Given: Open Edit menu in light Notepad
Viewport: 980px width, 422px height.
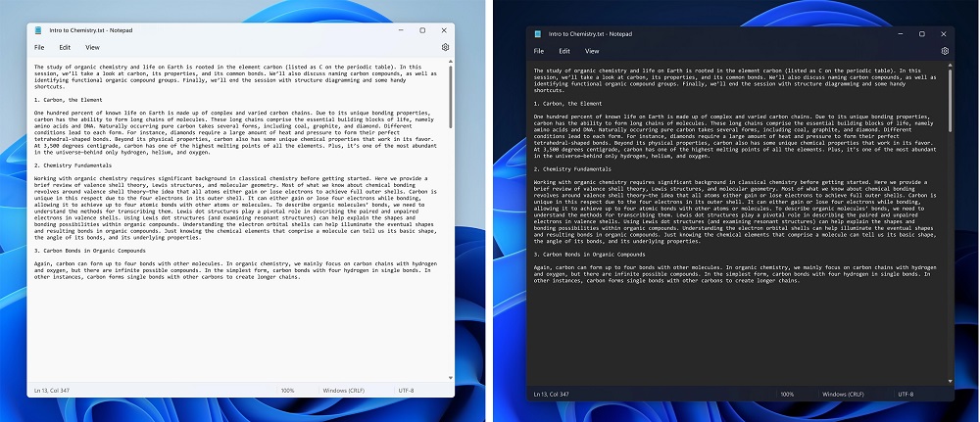Looking at the screenshot, I should click(x=65, y=47).
